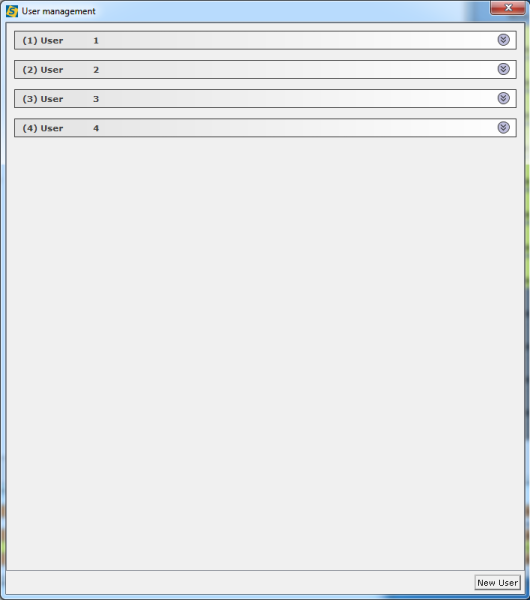The image size is (530, 600).
Task: Click user name "1" in first row
Action: [96, 41]
